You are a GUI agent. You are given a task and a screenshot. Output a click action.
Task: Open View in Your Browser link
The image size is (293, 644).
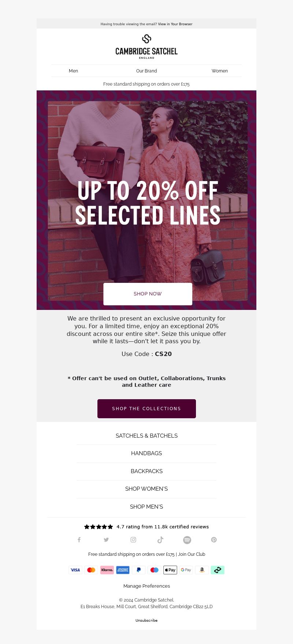pos(175,24)
